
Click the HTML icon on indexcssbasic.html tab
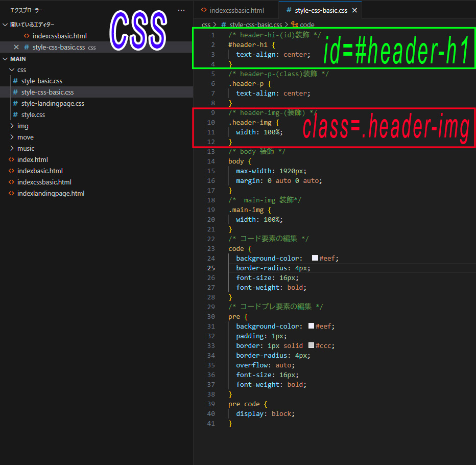click(x=204, y=10)
